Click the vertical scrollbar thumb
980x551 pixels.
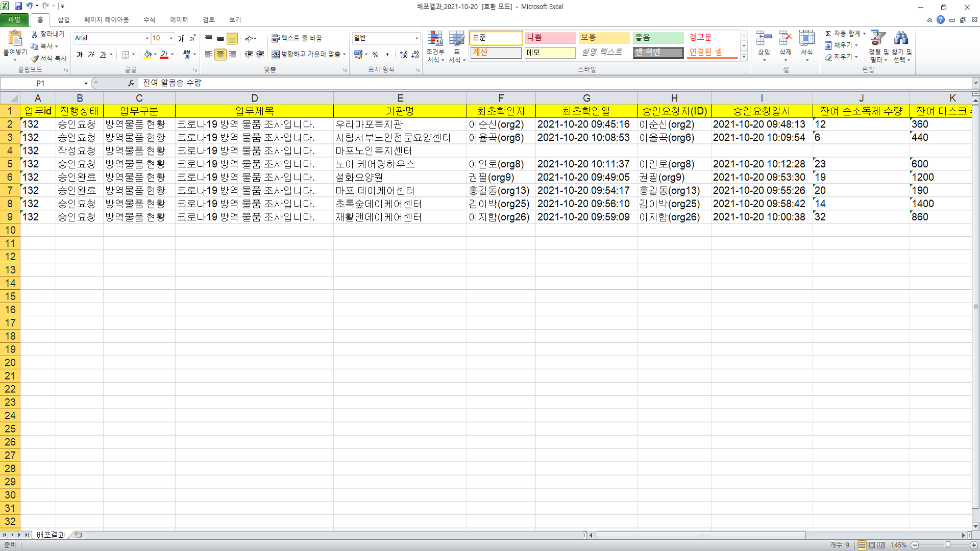[975, 307]
